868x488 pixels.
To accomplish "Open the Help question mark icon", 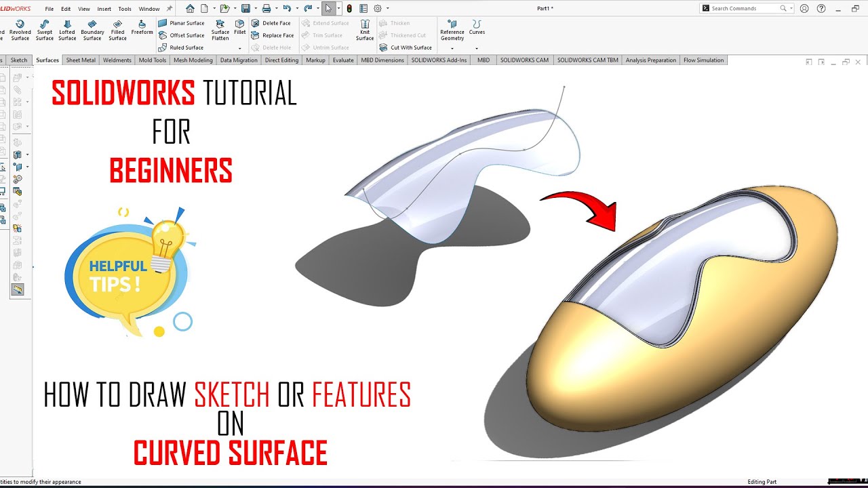I will (x=821, y=8).
